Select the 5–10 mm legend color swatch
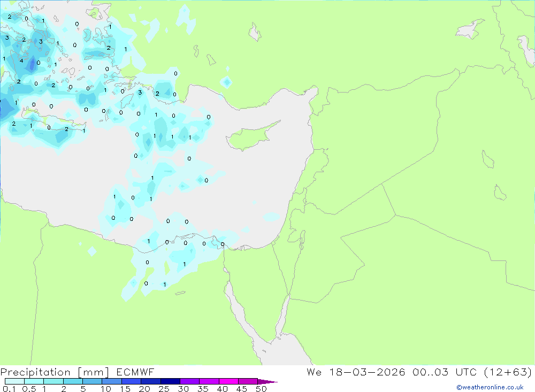535x392 pixels. tap(93, 381)
